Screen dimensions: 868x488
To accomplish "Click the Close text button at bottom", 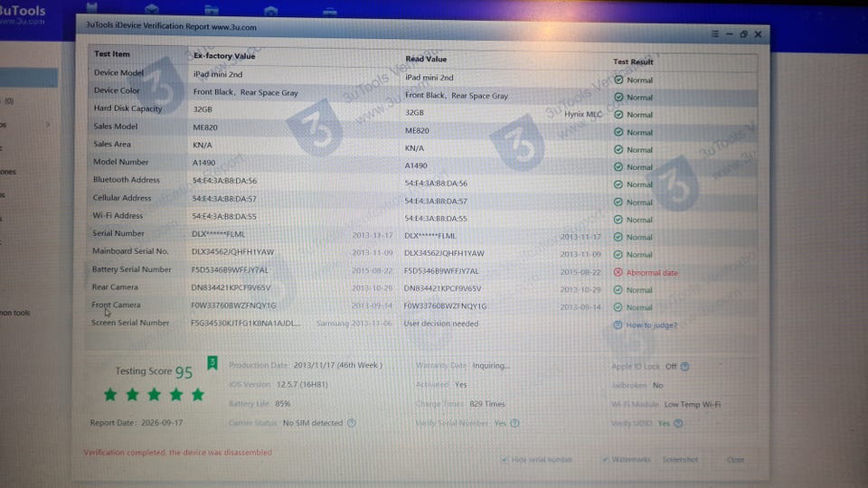I will point(735,460).
